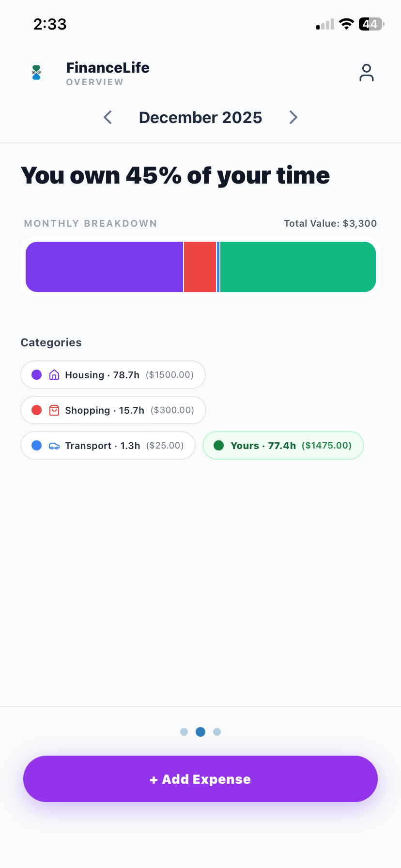The height and width of the screenshot is (868, 401).
Task: Click the dark green Yours dot
Action: click(218, 445)
